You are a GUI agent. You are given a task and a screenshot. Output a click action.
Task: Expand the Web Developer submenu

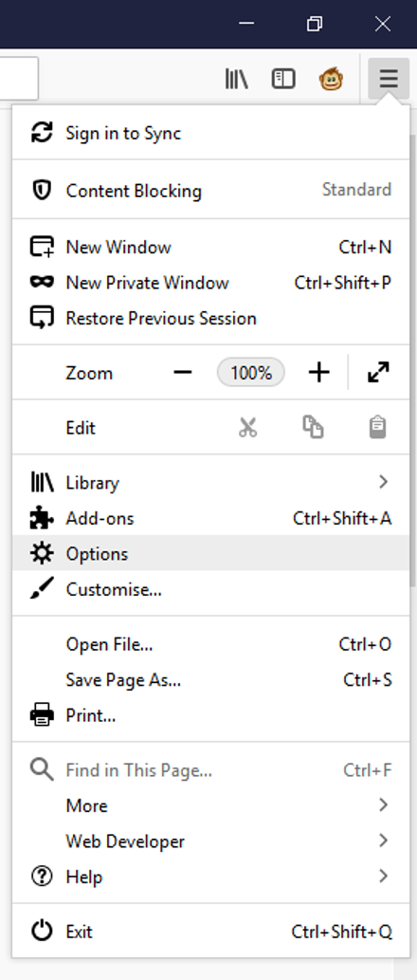pos(211,841)
